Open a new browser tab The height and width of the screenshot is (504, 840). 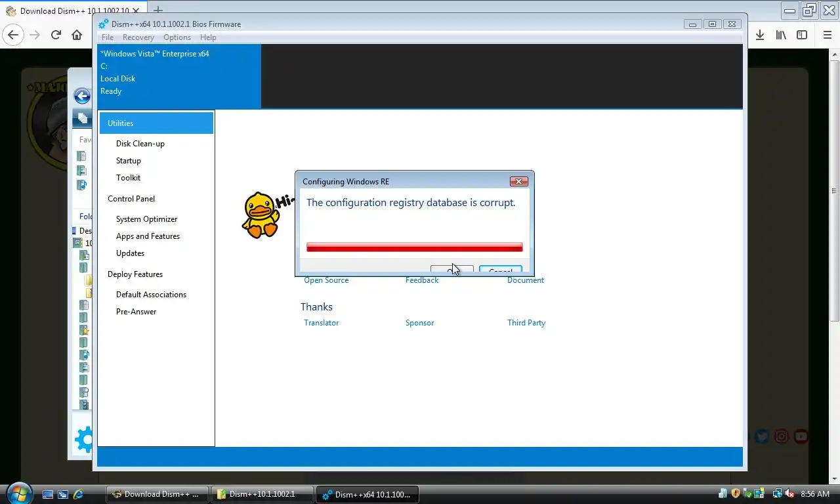point(158,10)
